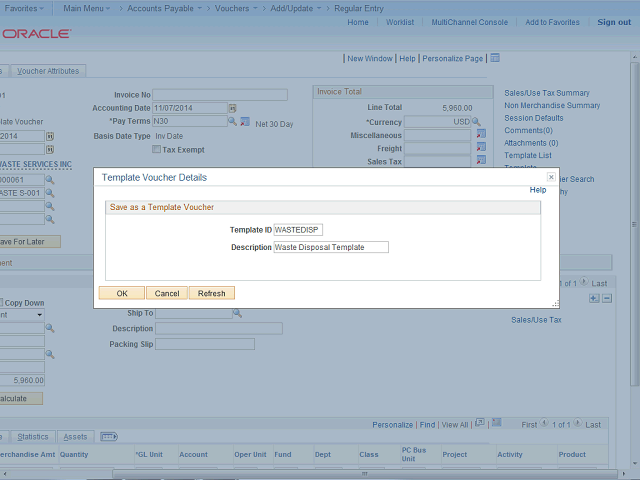Cancel the Template Voucher Details dialog
The image size is (640, 480).
(x=167, y=293)
